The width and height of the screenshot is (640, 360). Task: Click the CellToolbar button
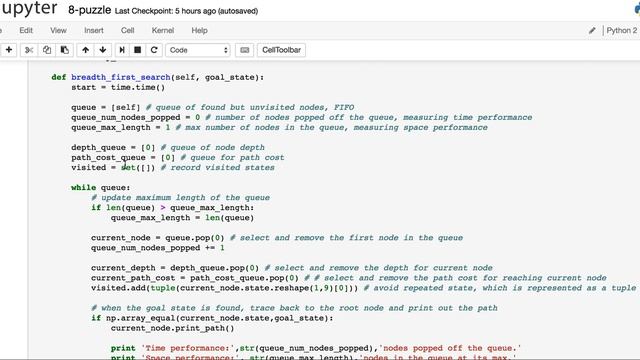[281, 50]
